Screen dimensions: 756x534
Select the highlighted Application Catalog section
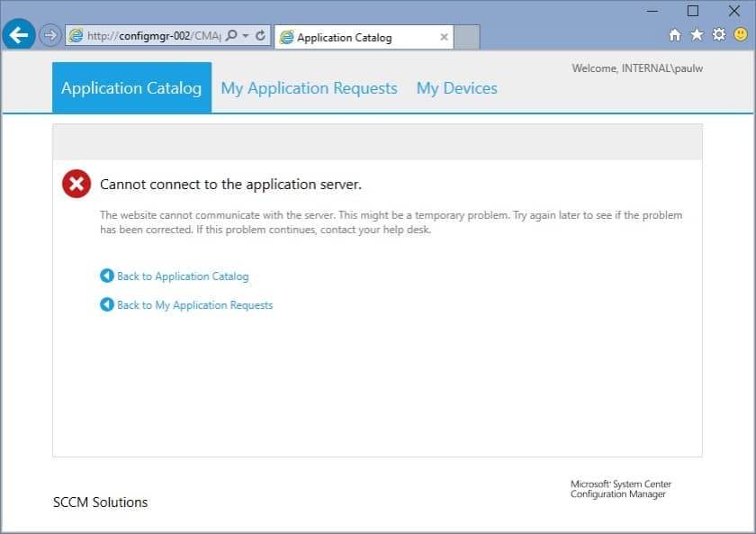[131, 87]
